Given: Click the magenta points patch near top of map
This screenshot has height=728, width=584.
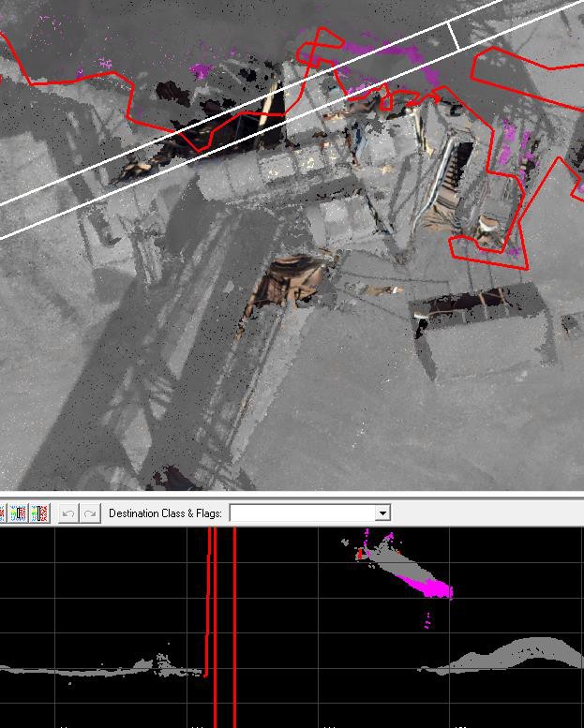Looking at the screenshot, I should [201, 70].
